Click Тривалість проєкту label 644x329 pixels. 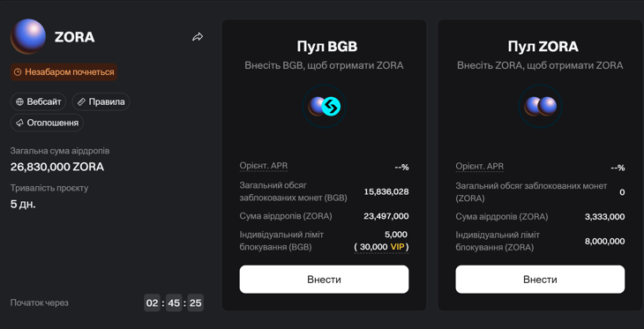pos(49,188)
